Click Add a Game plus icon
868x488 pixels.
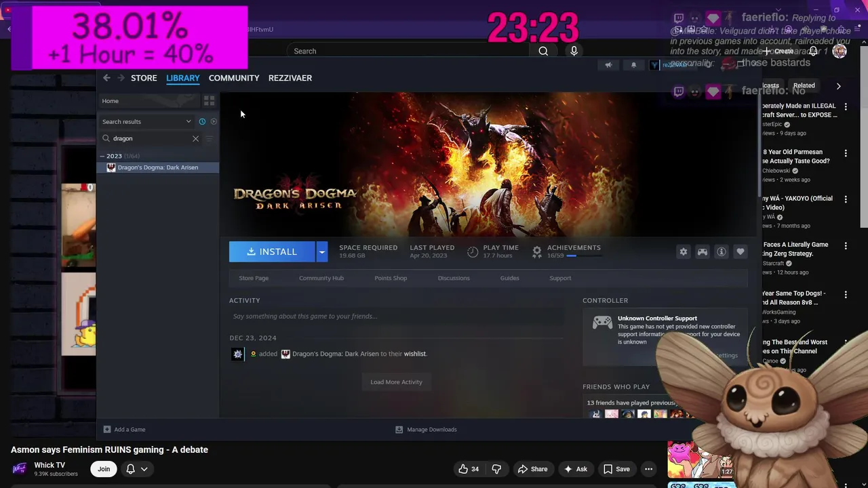pos(106,430)
